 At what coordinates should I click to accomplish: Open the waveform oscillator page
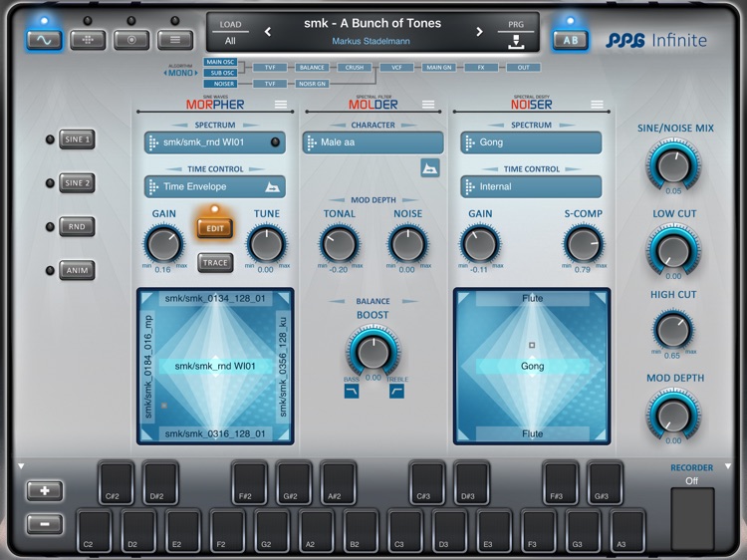point(44,40)
